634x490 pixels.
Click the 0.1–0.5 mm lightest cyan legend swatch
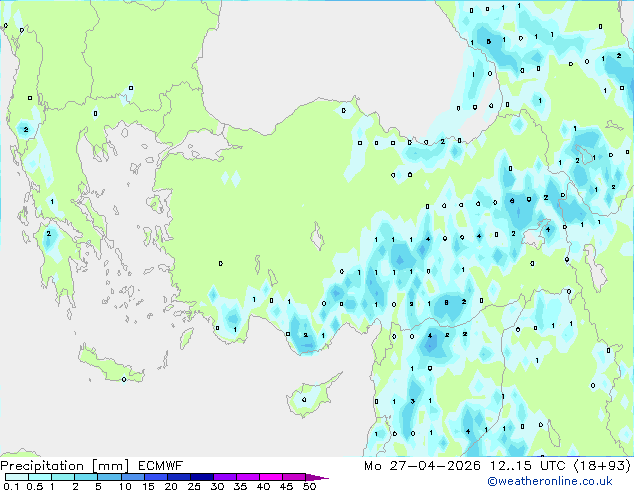[17, 477]
